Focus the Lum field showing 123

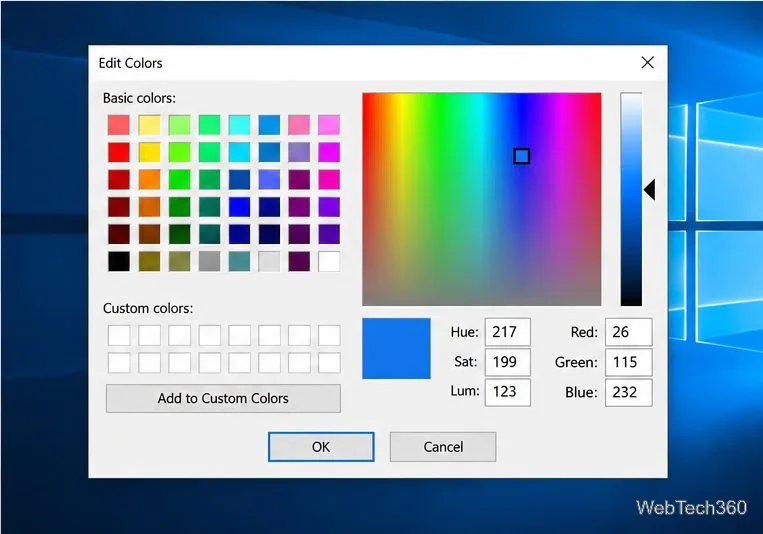click(x=508, y=392)
